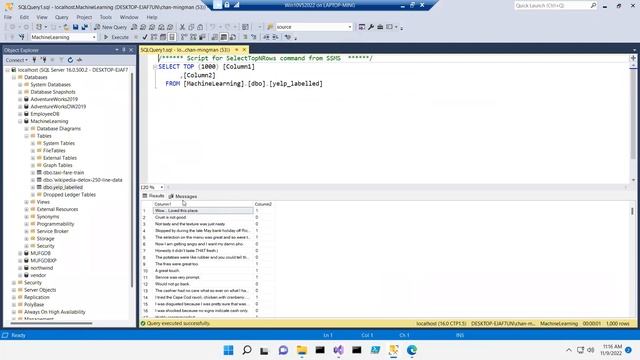This screenshot has height=360, width=640.
Task: Close the SQLQuery1.sql tab
Action: pos(244,50)
